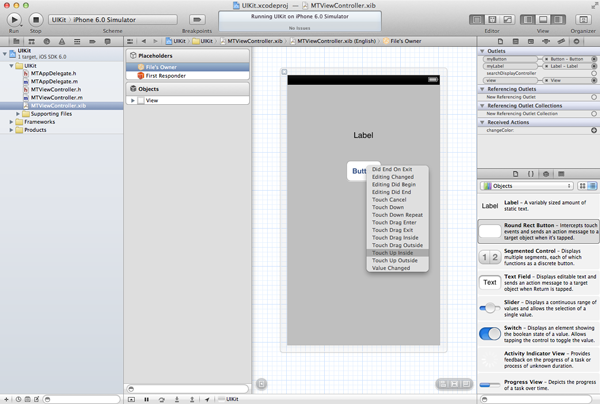The height and width of the screenshot is (404, 600).
Task: Show the Search navigator
Action: coord(47,41)
